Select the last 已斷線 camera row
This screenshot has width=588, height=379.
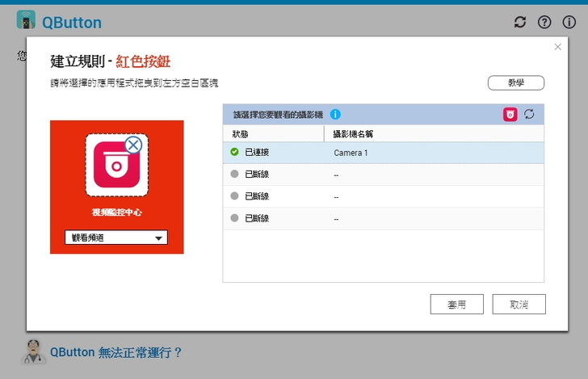(x=383, y=218)
